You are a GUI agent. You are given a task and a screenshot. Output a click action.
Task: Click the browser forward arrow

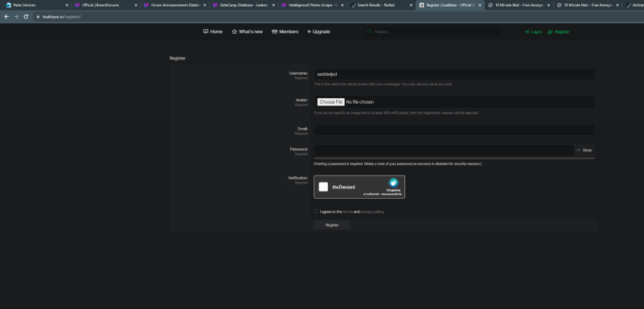click(16, 16)
